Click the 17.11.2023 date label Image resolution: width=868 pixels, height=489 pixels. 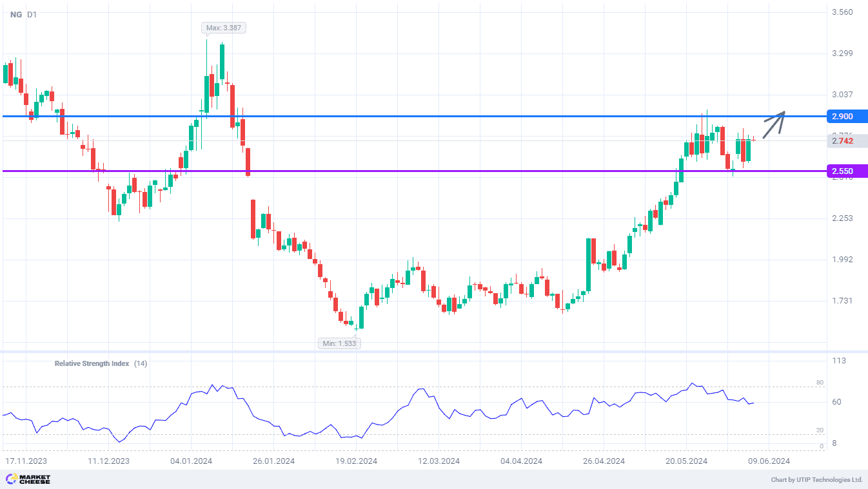point(26,461)
